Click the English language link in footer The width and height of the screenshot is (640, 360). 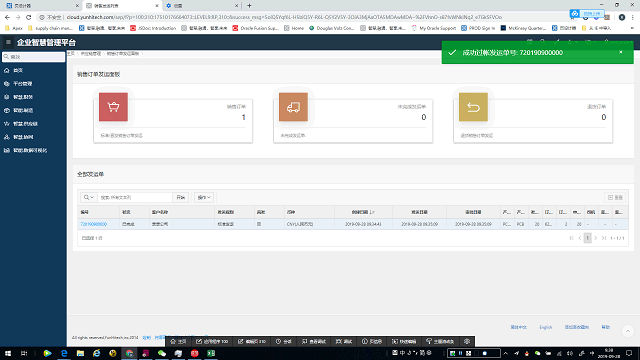545,327
